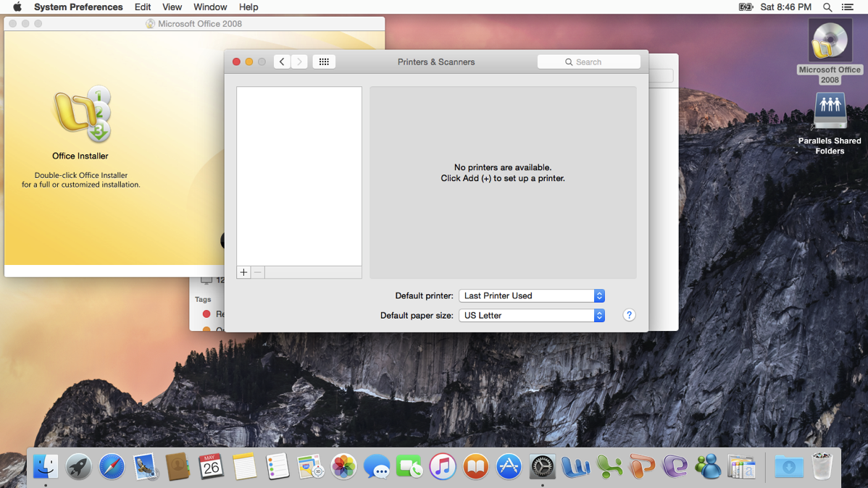868x488 pixels.
Task: Select Microsoft Office 2008 disc on desktop
Action: [x=830, y=41]
